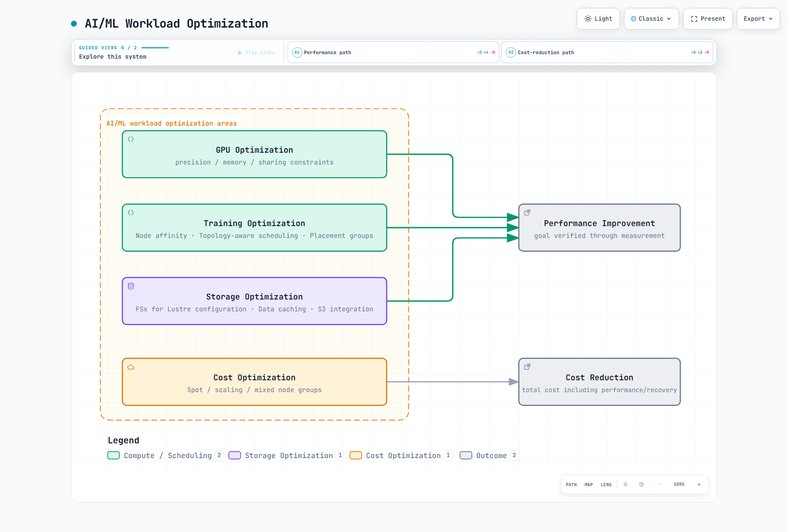Click the fullscreen brackets icon on Present
This screenshot has height=532, width=788.
pyautogui.click(x=694, y=19)
